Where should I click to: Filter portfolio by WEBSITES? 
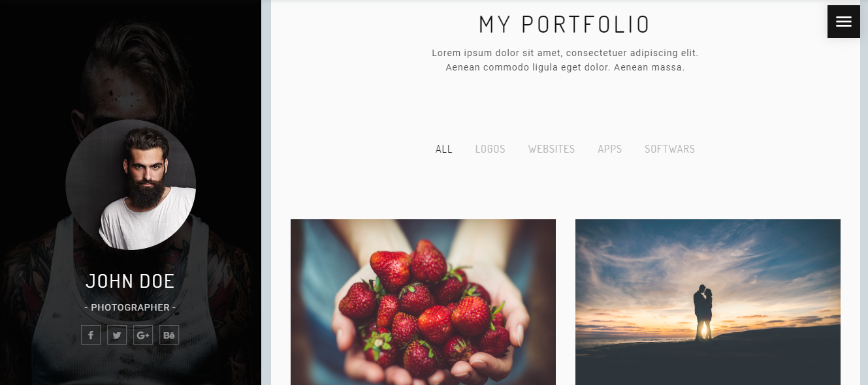[552, 149]
